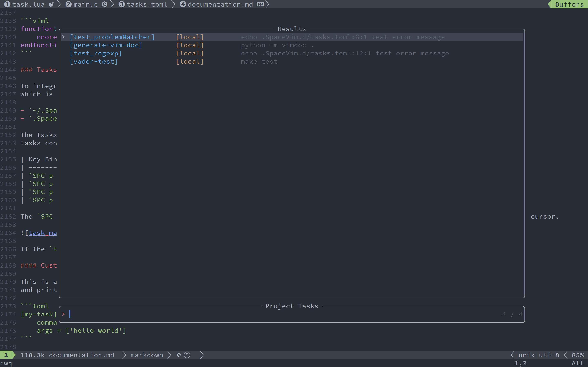
Task: Click the Buffers label in tabline
Action: [x=569, y=4]
